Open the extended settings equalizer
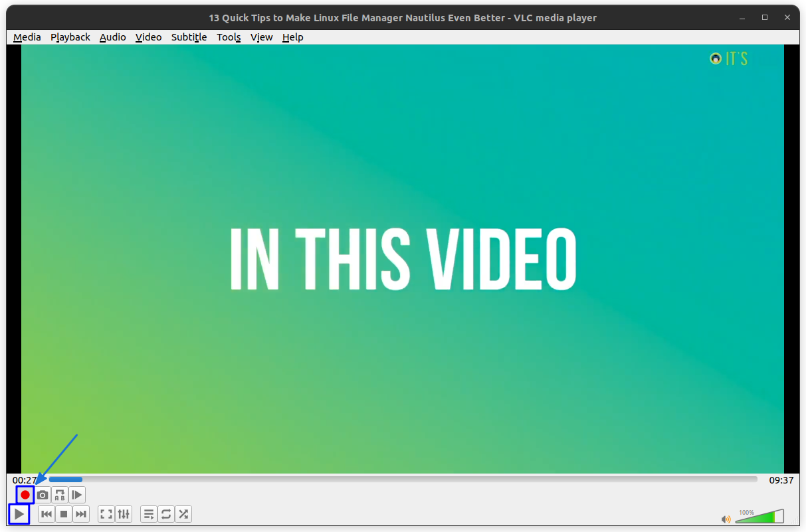Image resolution: width=806 pixels, height=532 pixels. coord(124,513)
